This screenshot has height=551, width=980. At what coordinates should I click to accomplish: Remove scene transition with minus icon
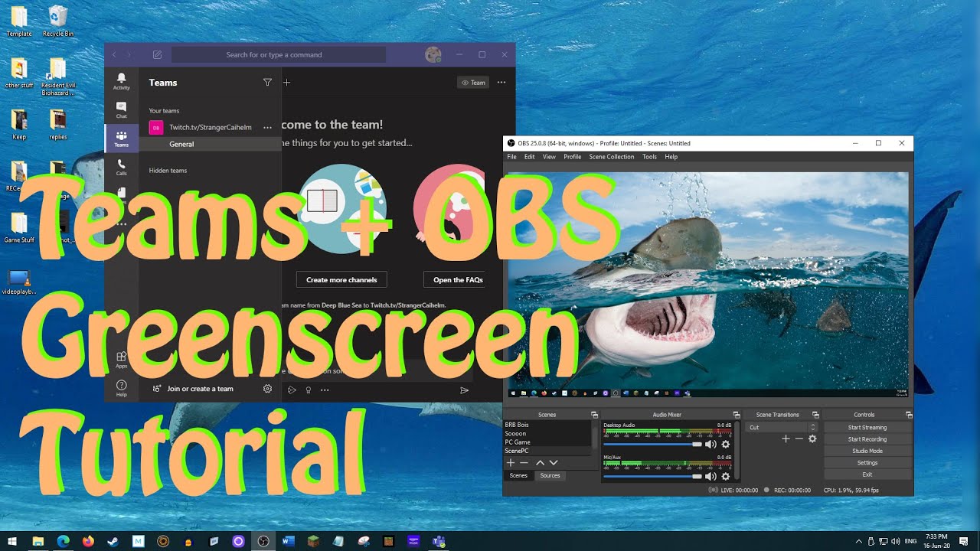coord(799,439)
